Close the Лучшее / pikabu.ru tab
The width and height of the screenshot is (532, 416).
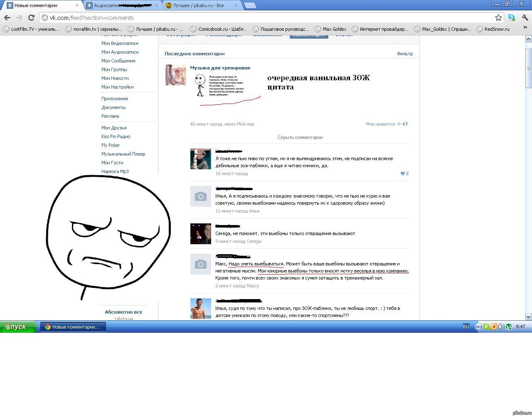pyautogui.click(x=236, y=5)
